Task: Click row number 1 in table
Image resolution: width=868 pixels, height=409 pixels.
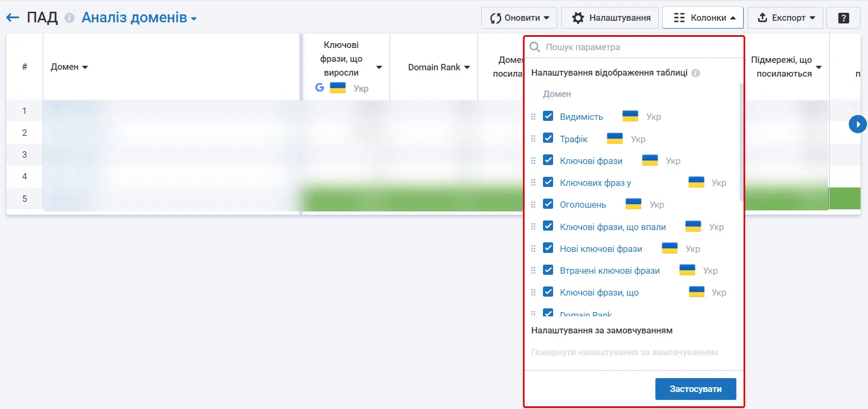Action: pyautogui.click(x=25, y=111)
